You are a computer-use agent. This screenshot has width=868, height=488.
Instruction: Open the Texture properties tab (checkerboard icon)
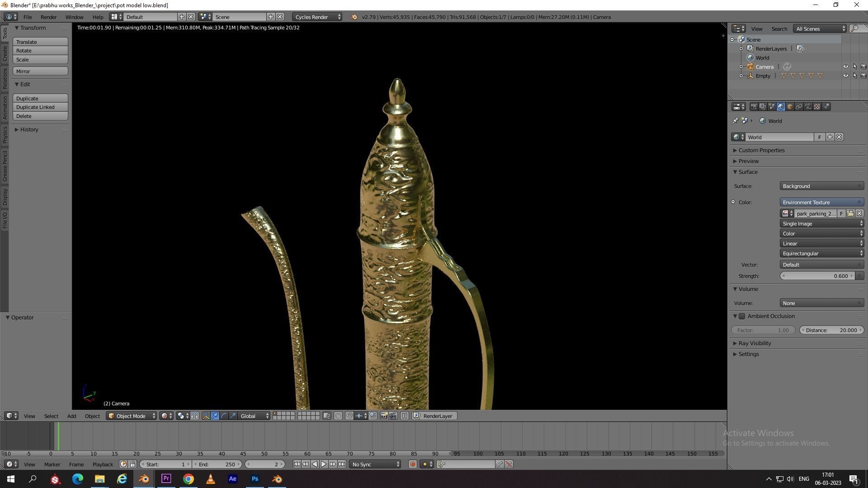coord(817,107)
